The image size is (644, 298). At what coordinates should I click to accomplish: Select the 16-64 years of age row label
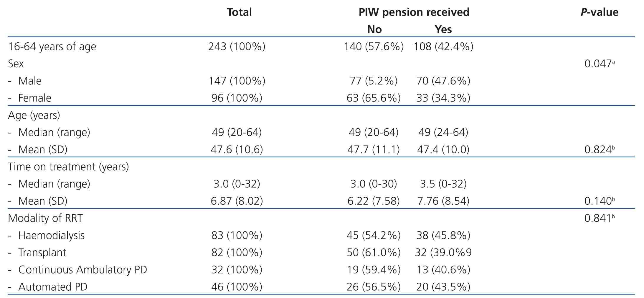click(52, 46)
